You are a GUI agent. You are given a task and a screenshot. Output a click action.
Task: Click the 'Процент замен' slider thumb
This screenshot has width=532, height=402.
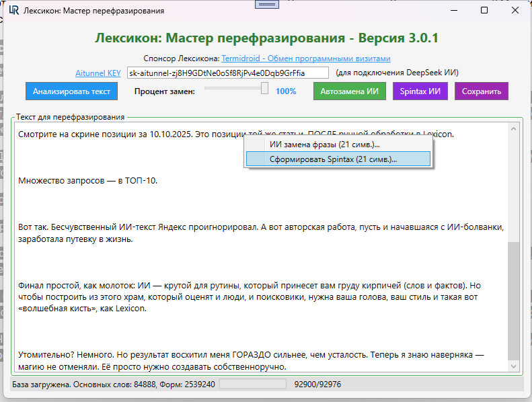(264, 88)
